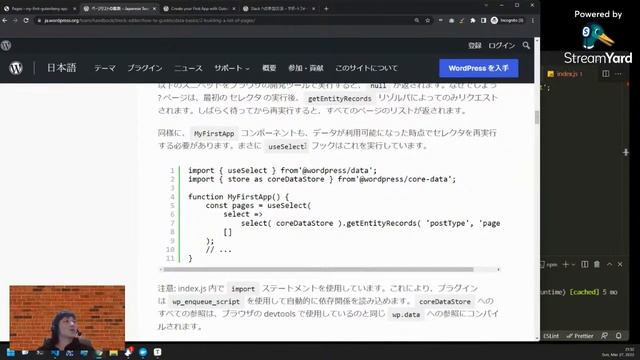Click the code block horizontal scrollbar
Image resolution: width=640 pixels, height=360 pixels.
[318, 269]
